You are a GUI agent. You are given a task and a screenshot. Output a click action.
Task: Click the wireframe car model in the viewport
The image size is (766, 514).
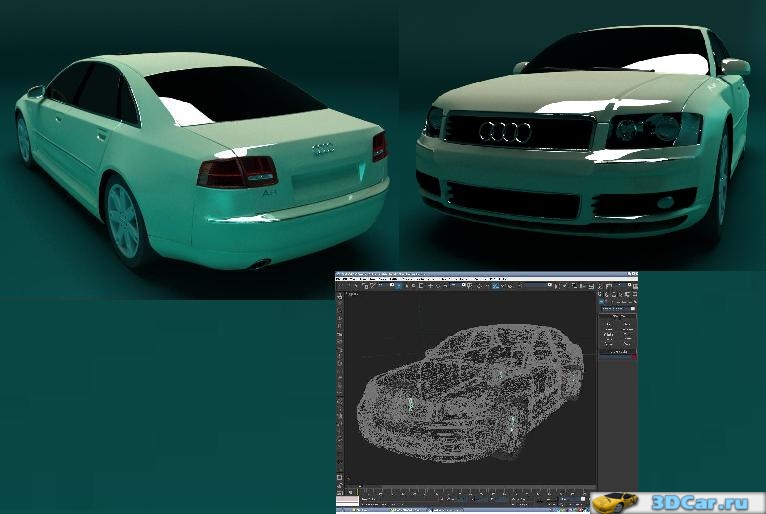(x=470, y=393)
